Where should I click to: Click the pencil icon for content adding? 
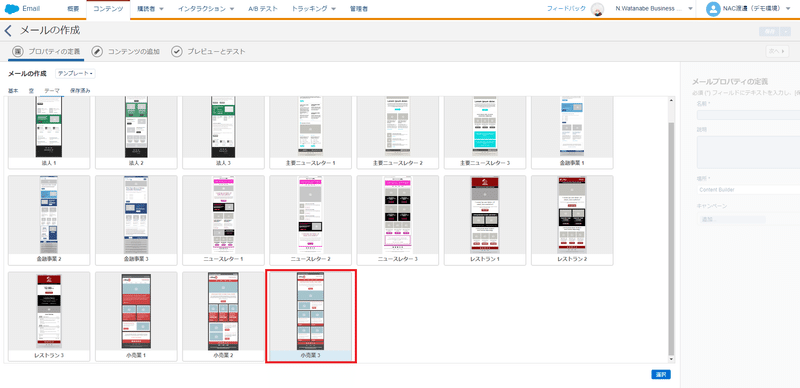point(97,52)
